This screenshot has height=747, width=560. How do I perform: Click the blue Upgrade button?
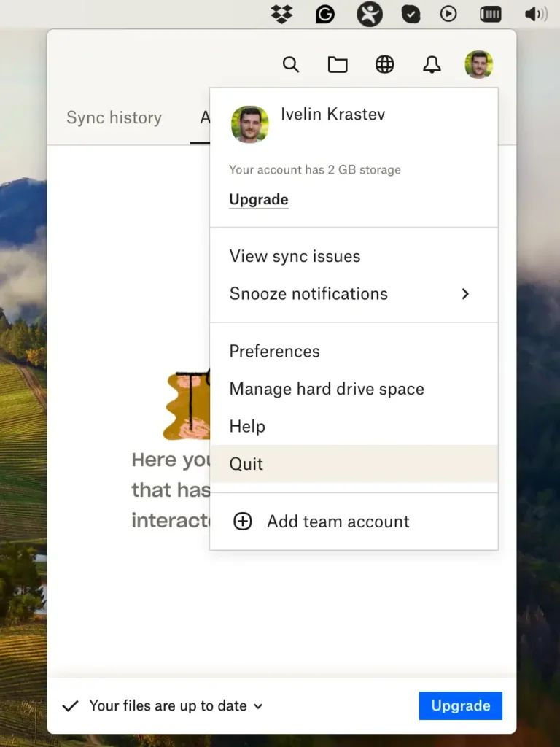[x=460, y=705]
